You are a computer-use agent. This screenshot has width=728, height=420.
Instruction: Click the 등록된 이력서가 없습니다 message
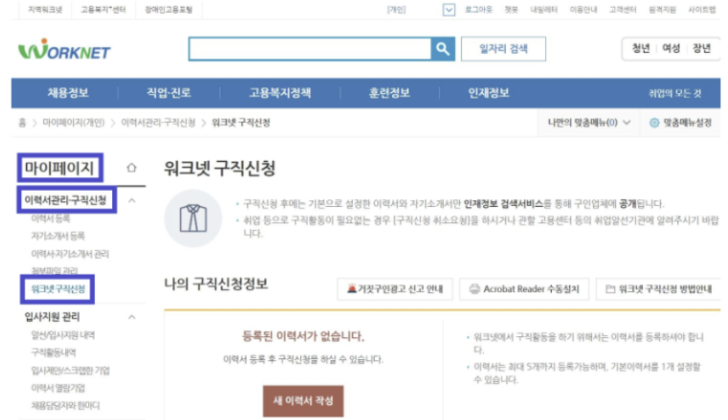303,336
